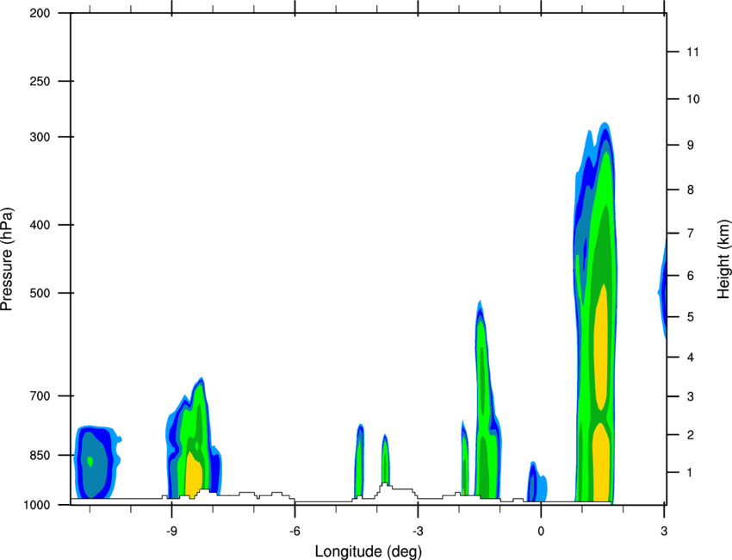Pick the 2 km height tick label
The width and height of the screenshot is (732, 560).
[690, 435]
